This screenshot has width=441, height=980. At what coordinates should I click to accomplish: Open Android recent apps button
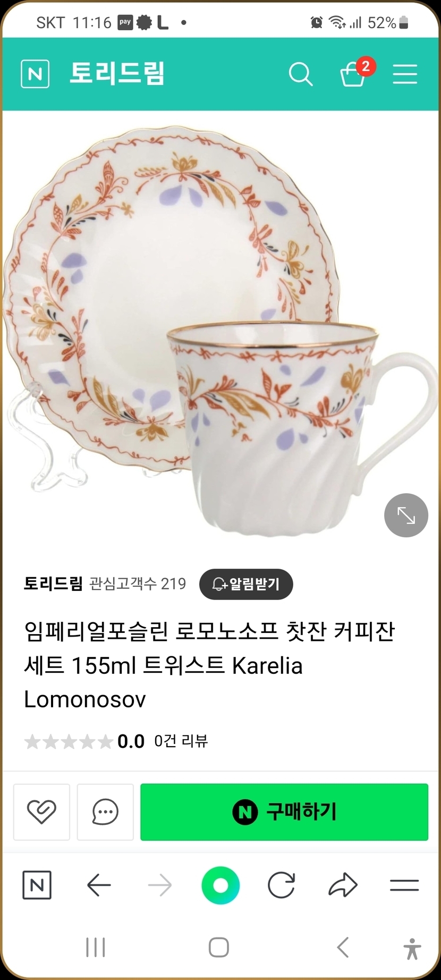pos(96,947)
